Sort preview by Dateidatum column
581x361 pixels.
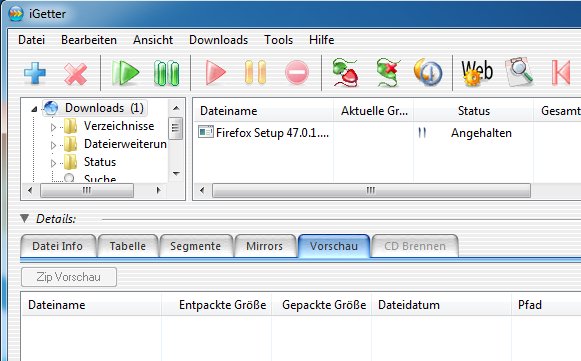point(442,305)
